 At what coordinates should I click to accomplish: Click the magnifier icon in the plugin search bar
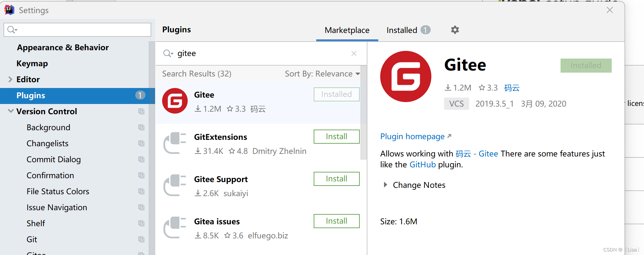(x=168, y=53)
